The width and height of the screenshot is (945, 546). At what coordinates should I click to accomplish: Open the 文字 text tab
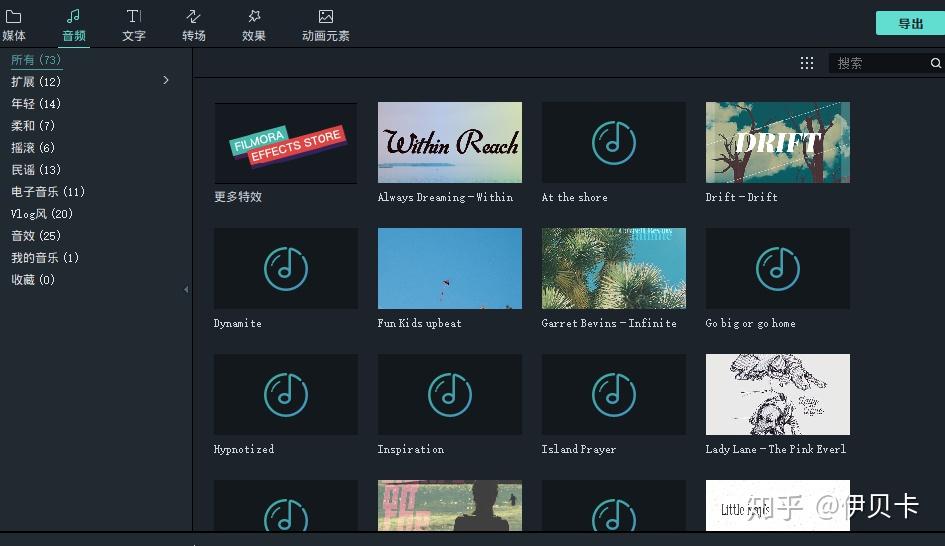pyautogui.click(x=134, y=25)
